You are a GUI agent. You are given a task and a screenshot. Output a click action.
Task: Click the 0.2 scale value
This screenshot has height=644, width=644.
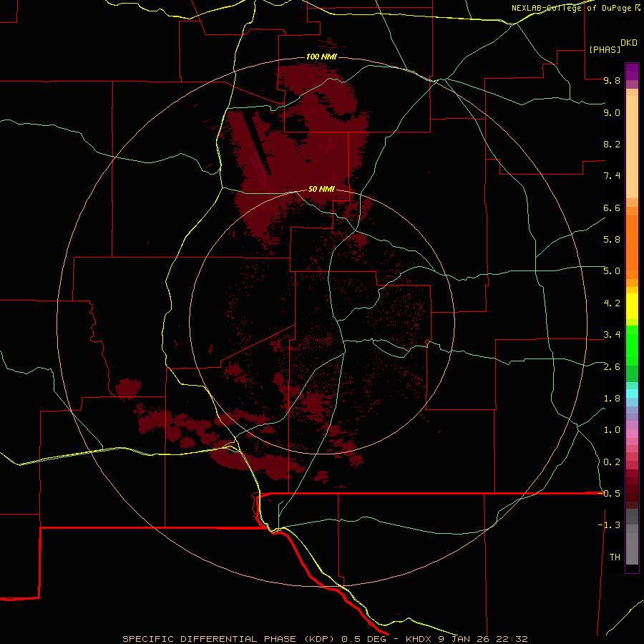pyautogui.click(x=612, y=462)
